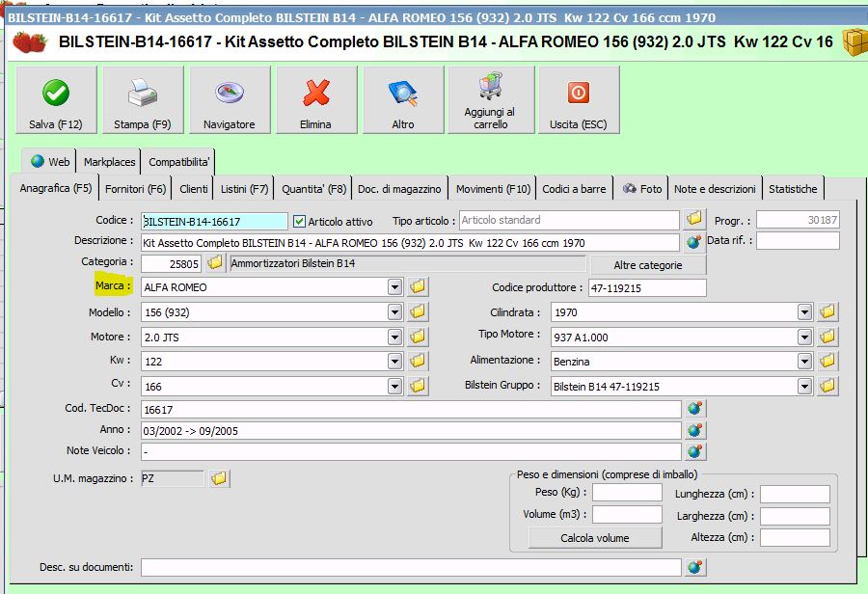Open the Compatibilita' tab
Viewport: 868px width, 594px height.
coord(179,162)
